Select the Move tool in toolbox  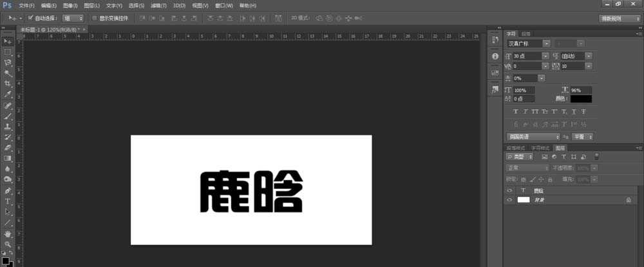(8, 41)
